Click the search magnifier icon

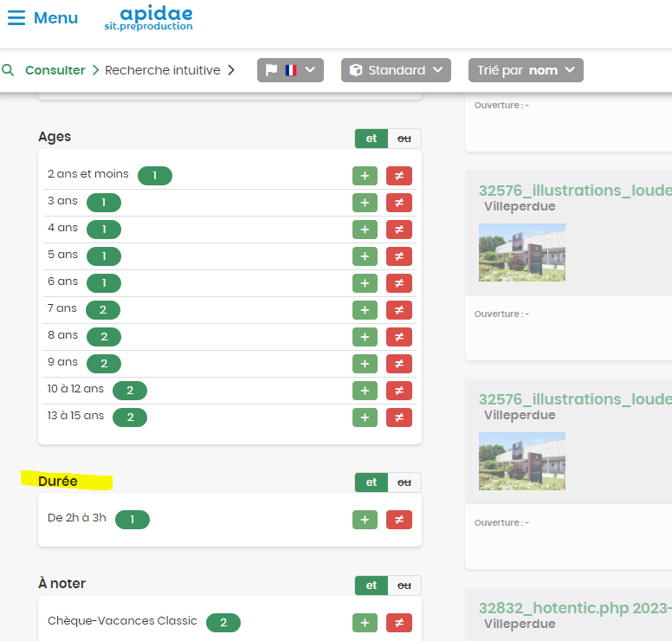(8, 70)
